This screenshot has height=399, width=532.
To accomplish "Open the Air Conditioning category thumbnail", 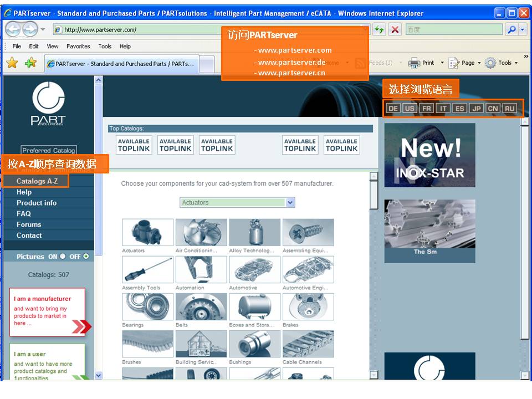I will (x=201, y=232).
